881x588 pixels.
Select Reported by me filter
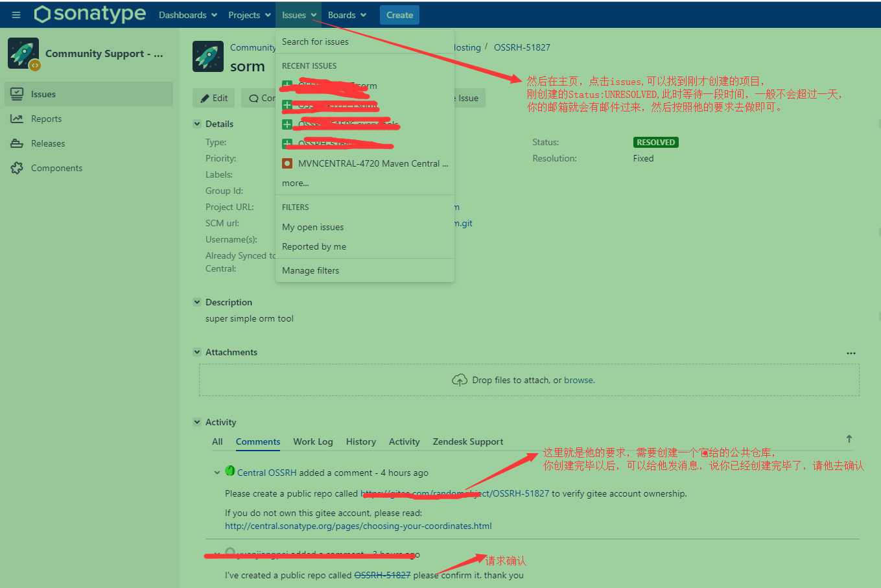click(x=365, y=246)
